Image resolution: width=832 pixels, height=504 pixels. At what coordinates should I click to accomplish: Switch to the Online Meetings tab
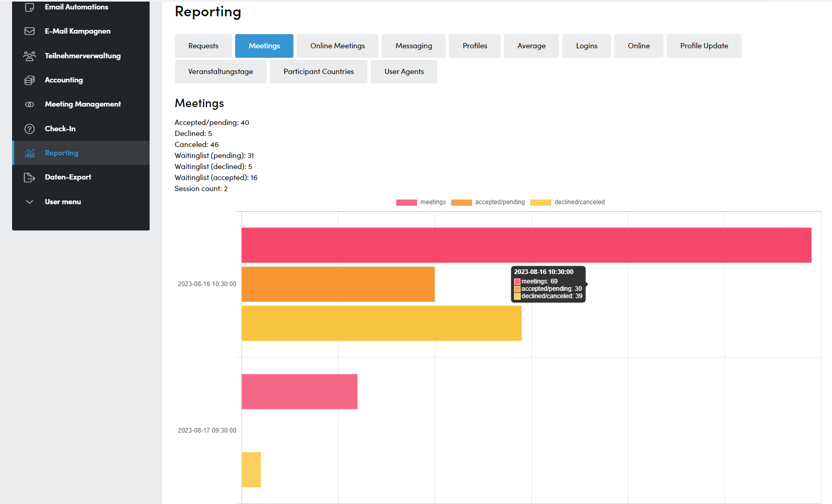[338, 46]
